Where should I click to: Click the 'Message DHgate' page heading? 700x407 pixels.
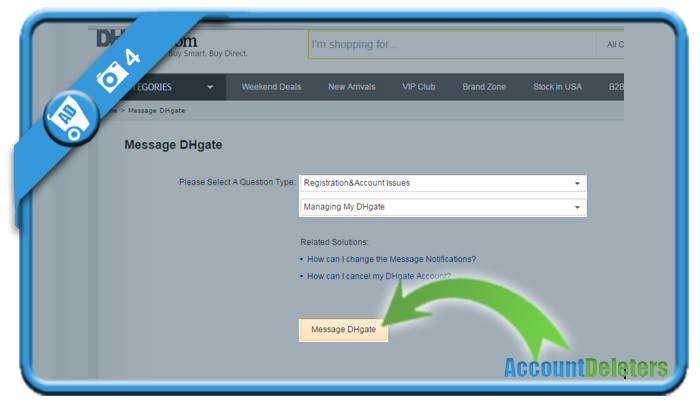coord(173,145)
